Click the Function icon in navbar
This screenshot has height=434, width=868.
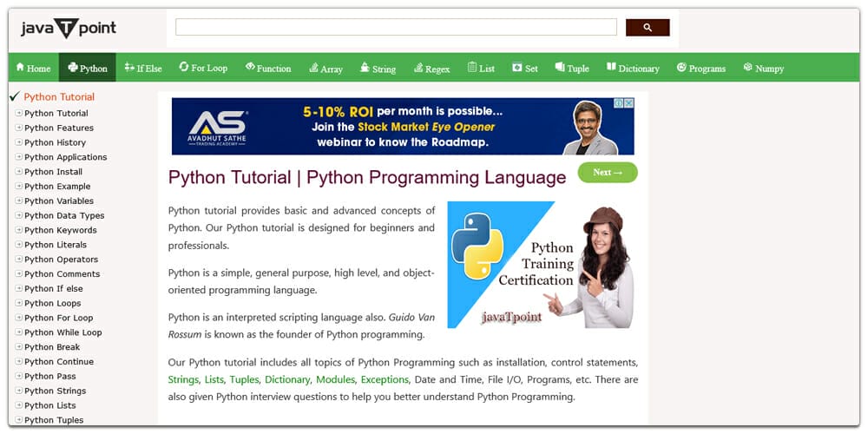click(250, 67)
